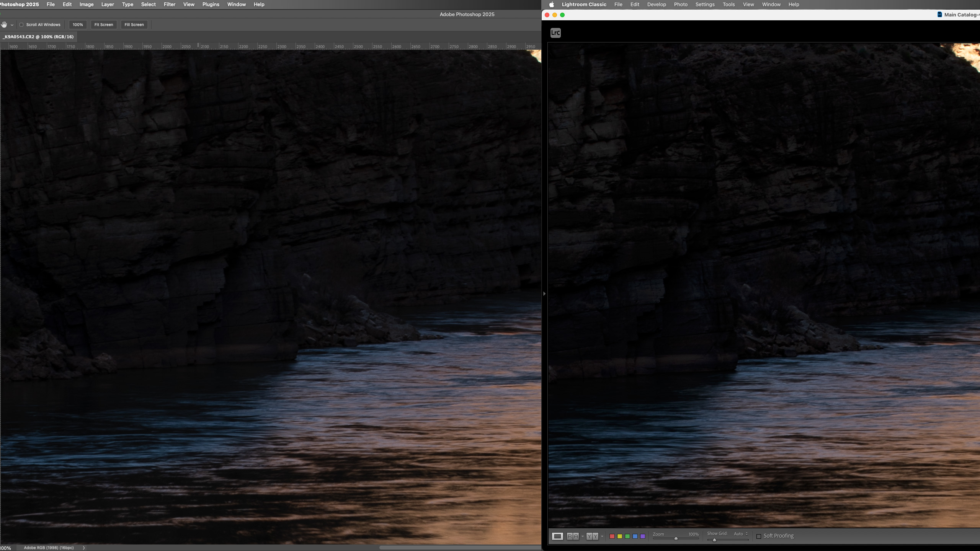Screen dimensions: 980x551
Task: Open the Survey view dropdown arrow
Action: (x=602, y=536)
